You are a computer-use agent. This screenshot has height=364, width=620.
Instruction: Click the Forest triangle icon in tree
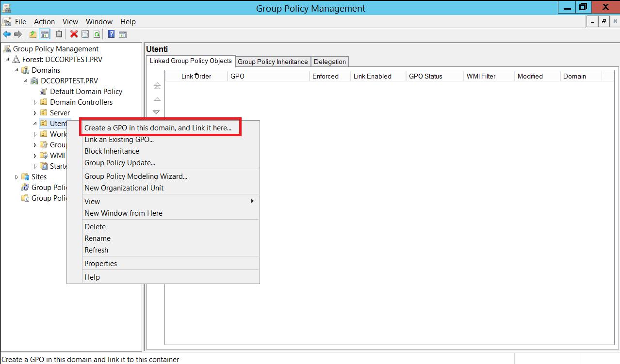pyautogui.click(x=16, y=60)
